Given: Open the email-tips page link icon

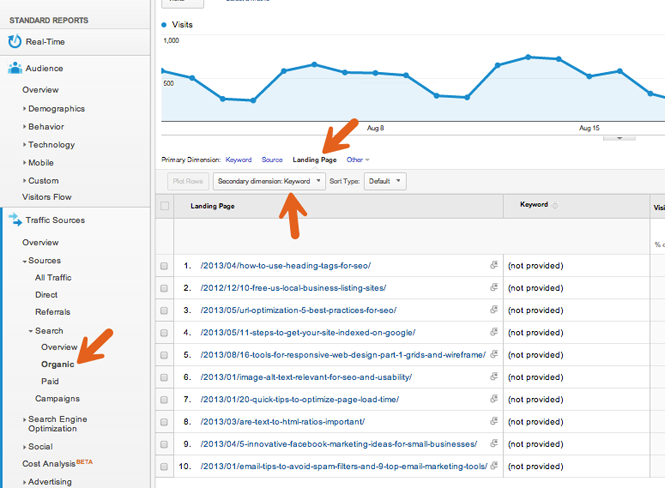Looking at the screenshot, I should (494, 466).
